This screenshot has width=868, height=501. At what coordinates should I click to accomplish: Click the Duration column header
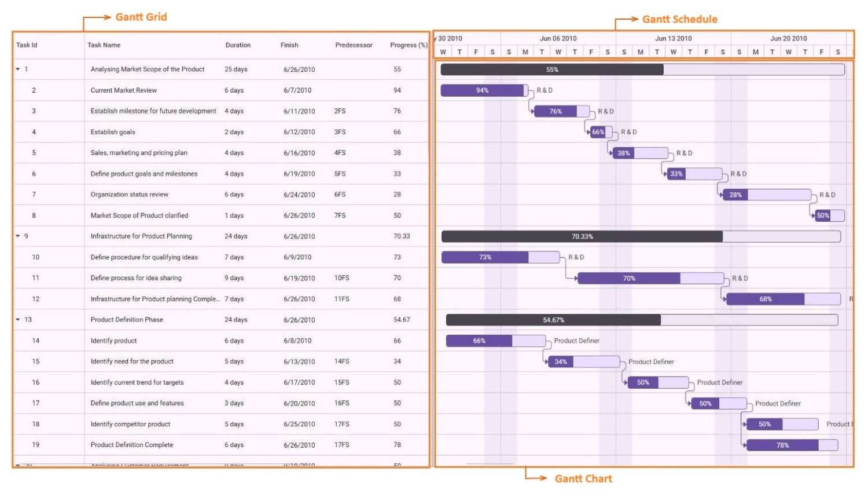click(x=238, y=45)
